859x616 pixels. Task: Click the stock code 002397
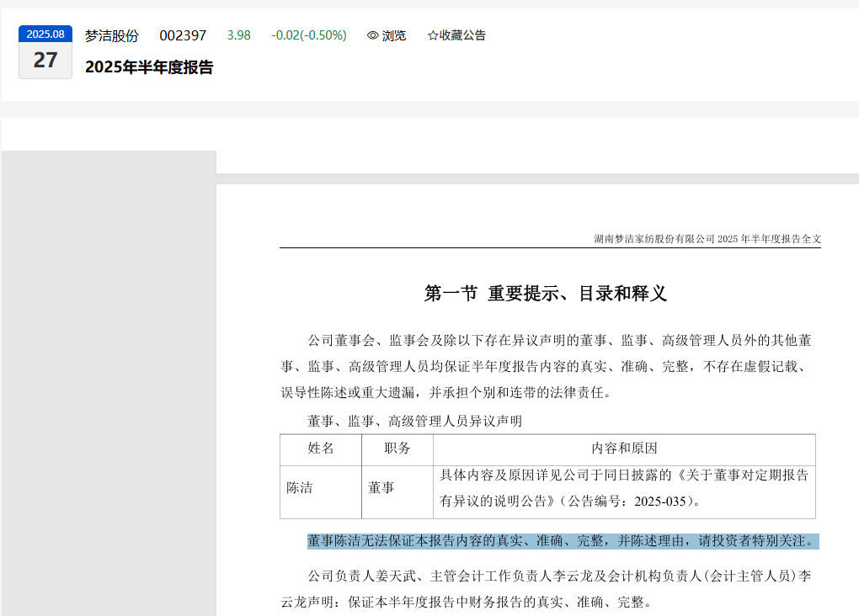click(183, 35)
